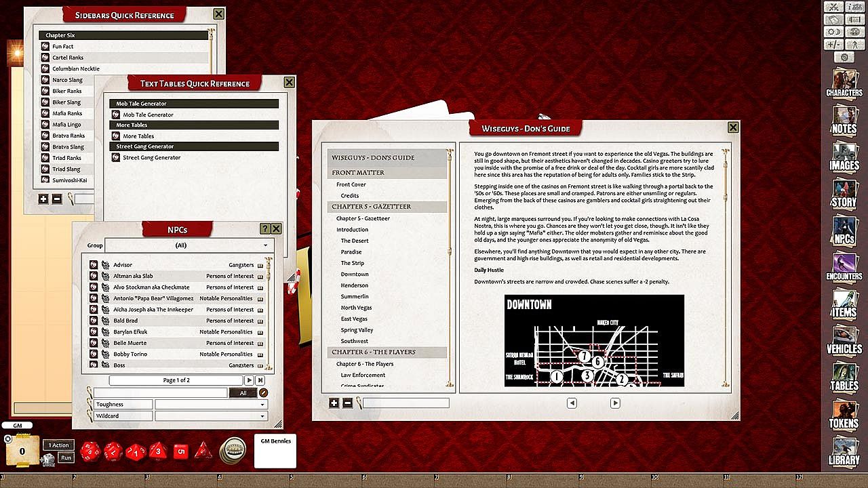Click the Don's Guide search field
Image resolution: width=868 pixels, height=488 pixels.
pyautogui.click(x=406, y=403)
